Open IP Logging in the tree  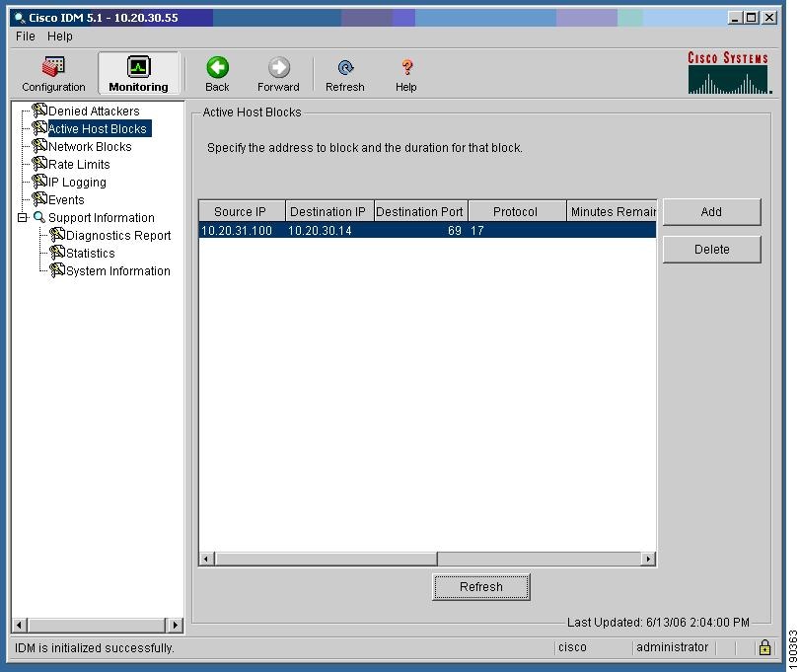click(x=77, y=183)
